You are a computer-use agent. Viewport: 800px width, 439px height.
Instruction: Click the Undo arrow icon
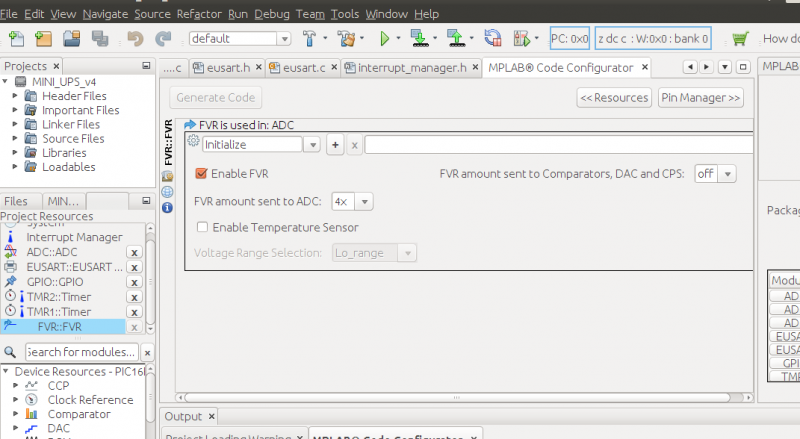[136, 39]
